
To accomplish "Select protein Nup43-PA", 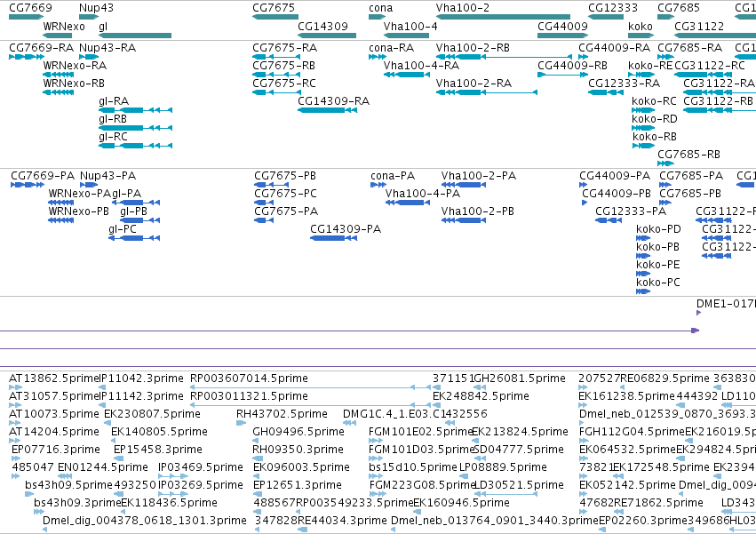I will coord(89,185).
